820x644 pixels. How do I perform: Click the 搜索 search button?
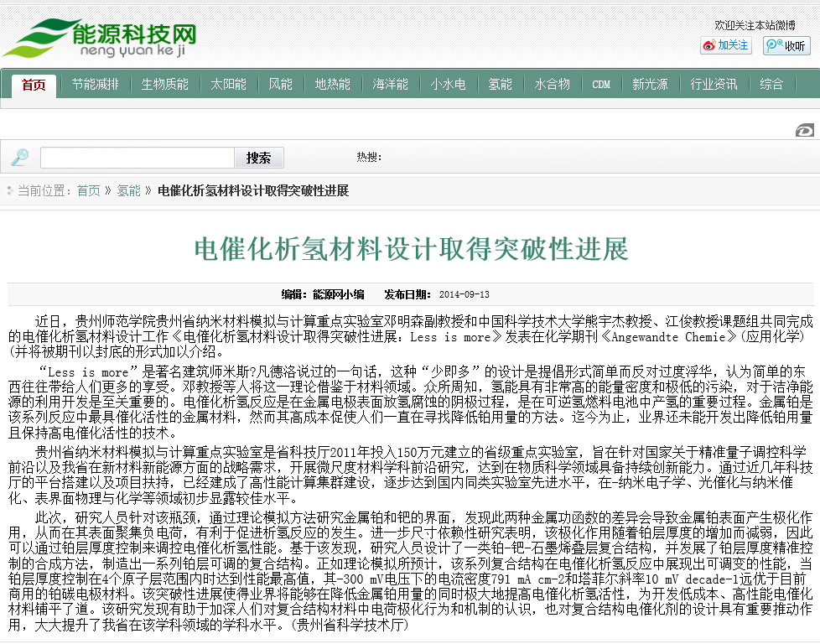pyautogui.click(x=259, y=158)
